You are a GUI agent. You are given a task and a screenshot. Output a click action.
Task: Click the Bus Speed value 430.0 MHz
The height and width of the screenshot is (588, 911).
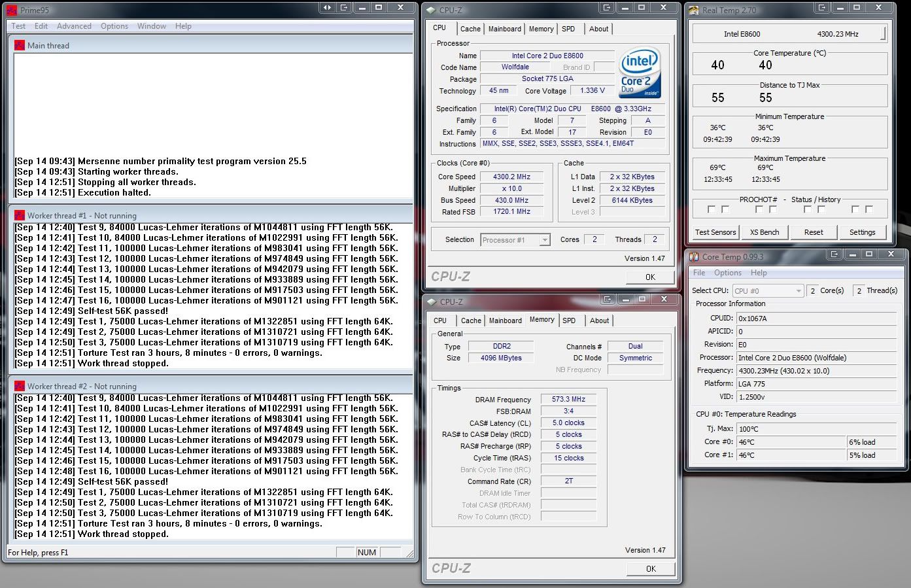[511, 200]
